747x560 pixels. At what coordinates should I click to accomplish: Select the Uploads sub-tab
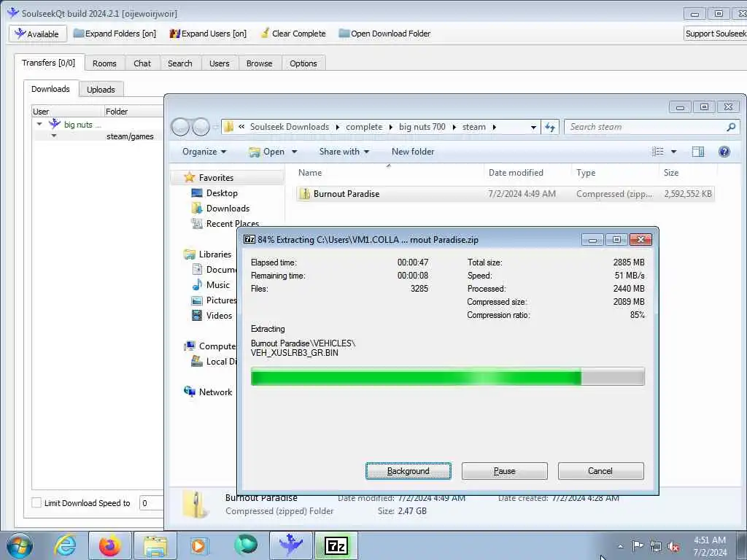click(101, 90)
